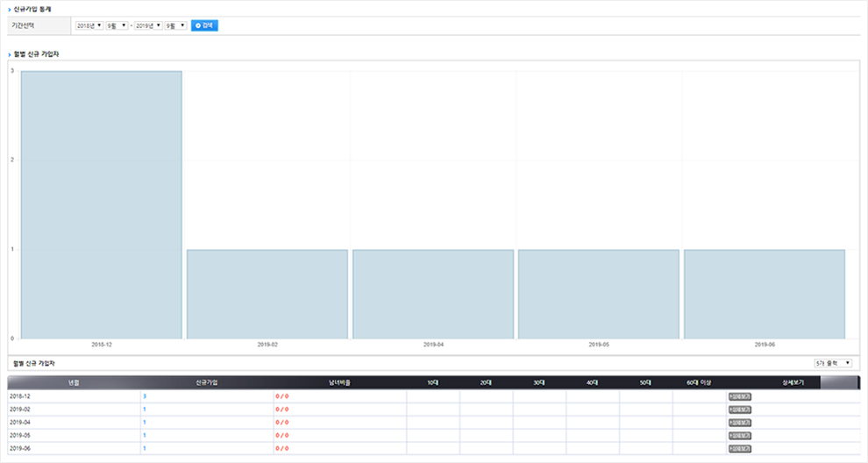
Task: Click the 상세보기 icon for 2019-05
Action: [739, 435]
